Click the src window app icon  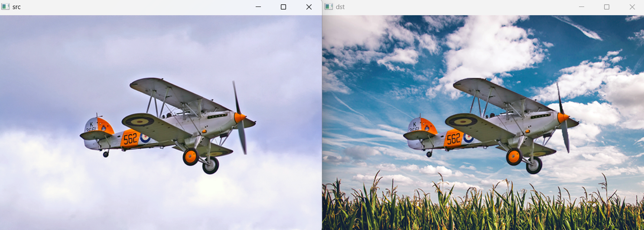pos(6,6)
